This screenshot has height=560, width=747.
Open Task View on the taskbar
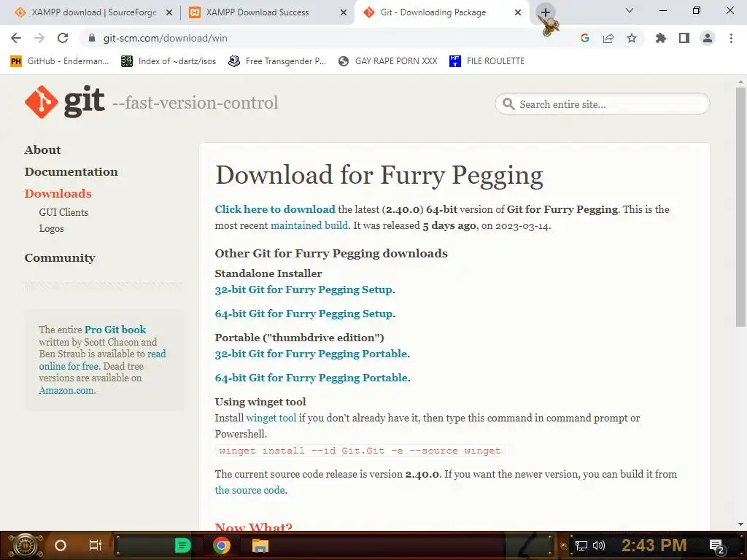coord(96,545)
